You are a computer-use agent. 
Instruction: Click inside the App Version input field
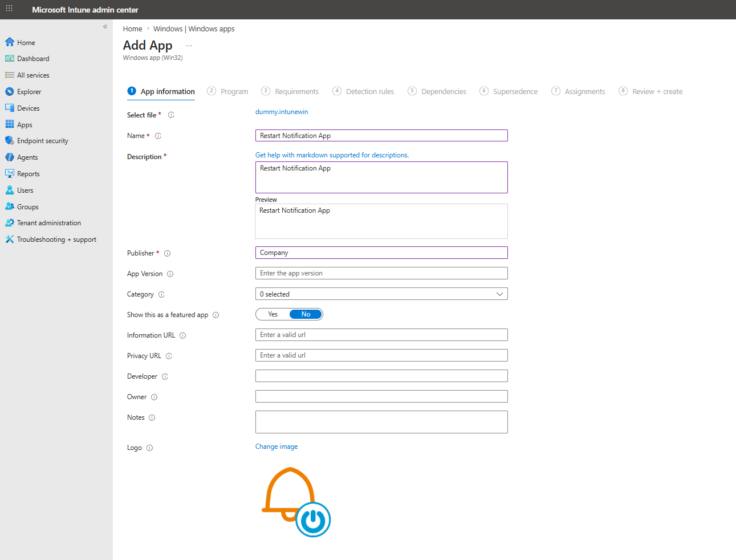pyautogui.click(x=381, y=273)
